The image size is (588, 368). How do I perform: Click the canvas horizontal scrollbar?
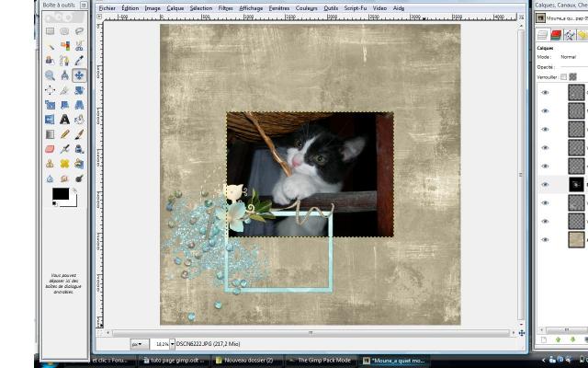pyautogui.click(x=311, y=333)
